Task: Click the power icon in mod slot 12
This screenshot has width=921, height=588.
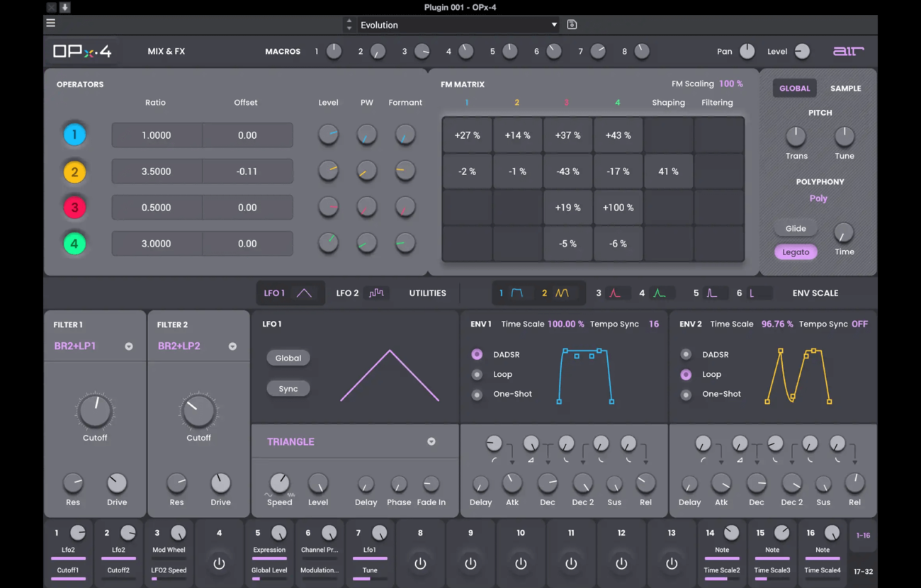Action: (x=621, y=564)
